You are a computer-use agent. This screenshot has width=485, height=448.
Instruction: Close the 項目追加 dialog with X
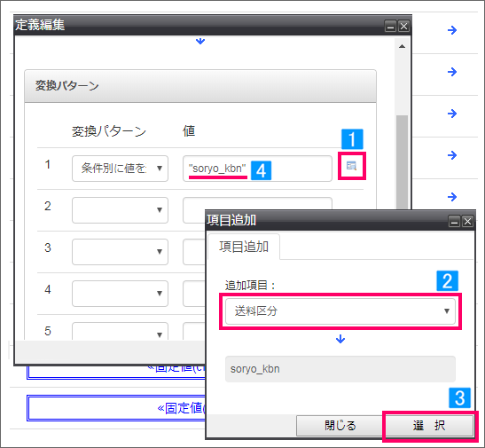click(x=467, y=222)
